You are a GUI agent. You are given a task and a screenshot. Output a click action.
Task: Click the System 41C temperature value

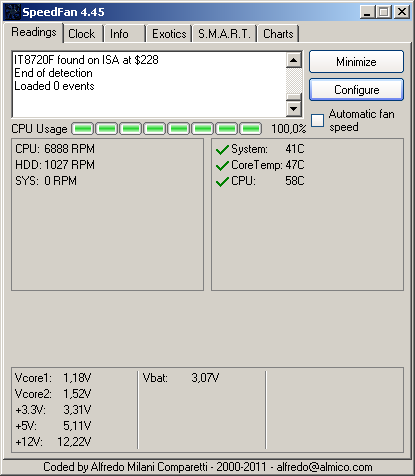point(295,149)
